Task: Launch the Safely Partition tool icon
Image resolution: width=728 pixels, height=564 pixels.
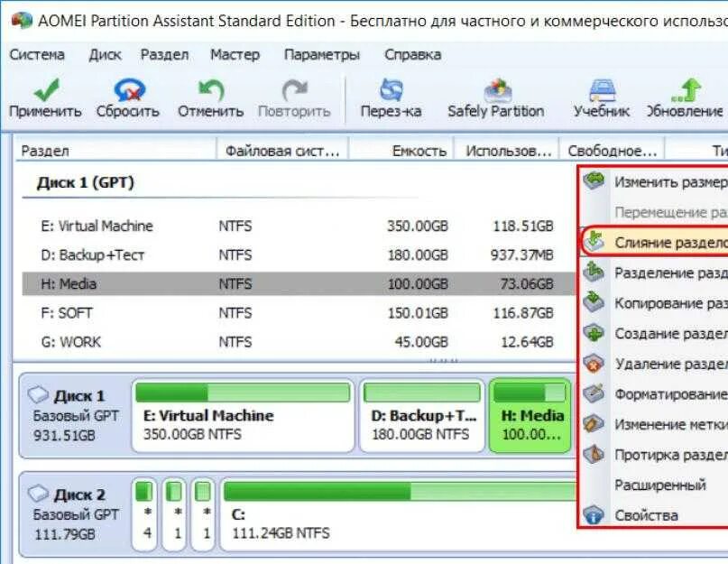Action: (x=497, y=89)
